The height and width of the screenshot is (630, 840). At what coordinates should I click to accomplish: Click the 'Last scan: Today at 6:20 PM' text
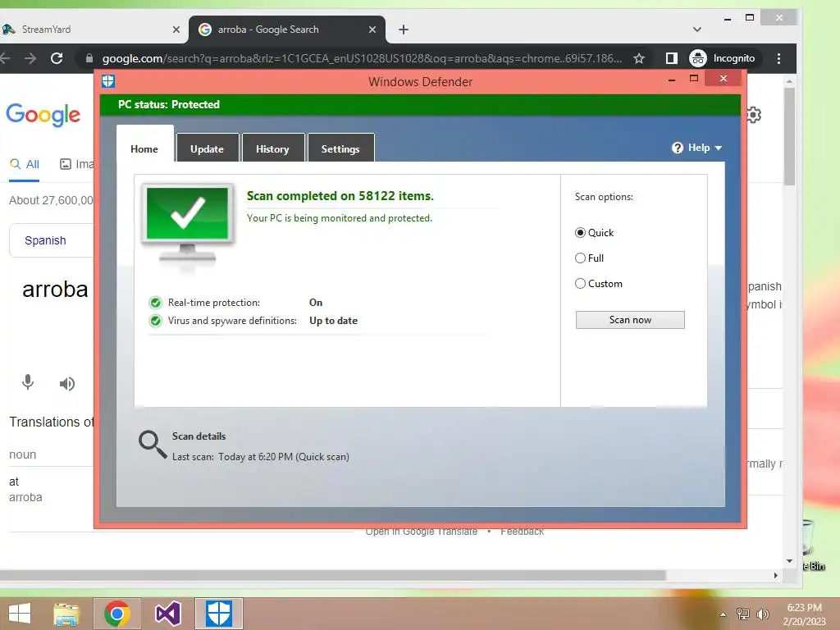click(x=260, y=457)
